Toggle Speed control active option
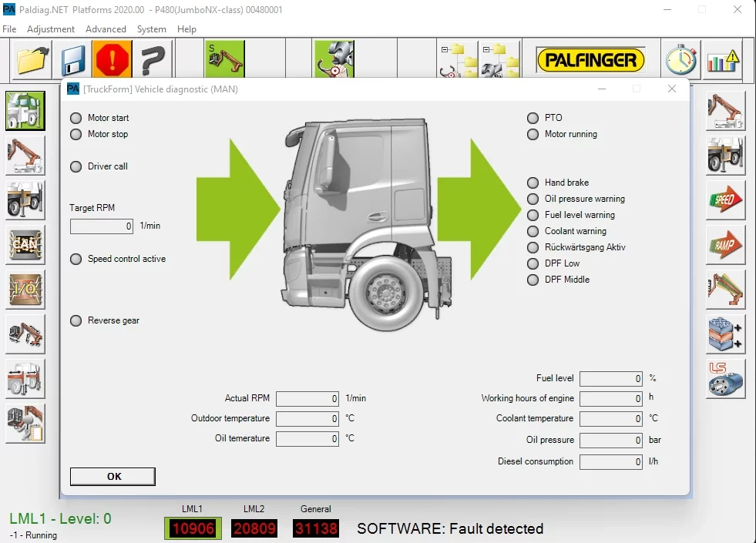This screenshot has width=756, height=543. point(76,259)
